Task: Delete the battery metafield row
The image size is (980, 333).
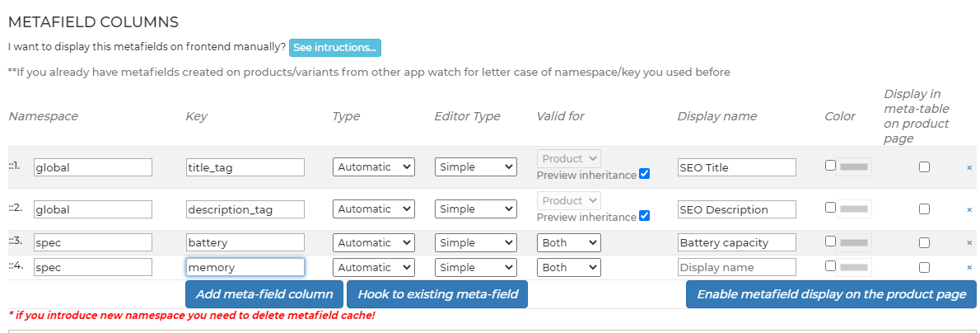Action: pyautogui.click(x=969, y=243)
